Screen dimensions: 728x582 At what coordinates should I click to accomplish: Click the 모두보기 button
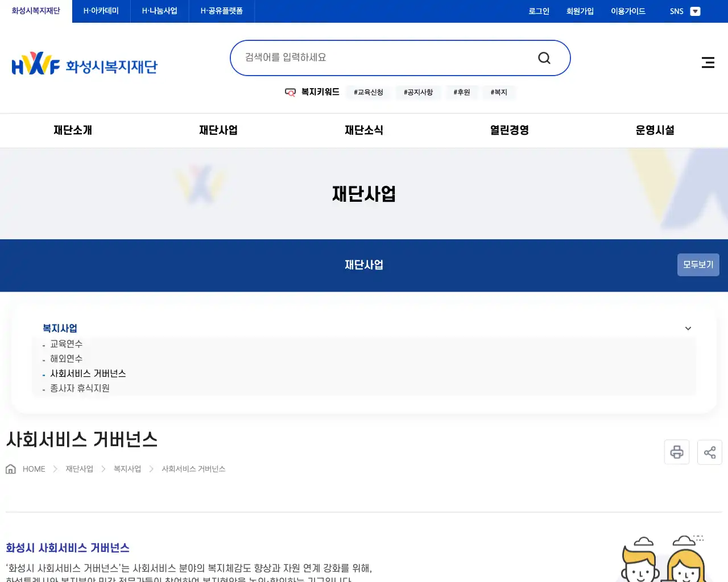click(698, 264)
